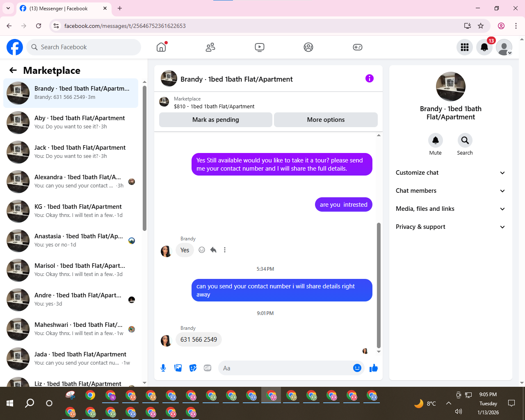Open the GIF picker icon
Image resolution: width=525 pixels, height=420 pixels.
click(208, 368)
